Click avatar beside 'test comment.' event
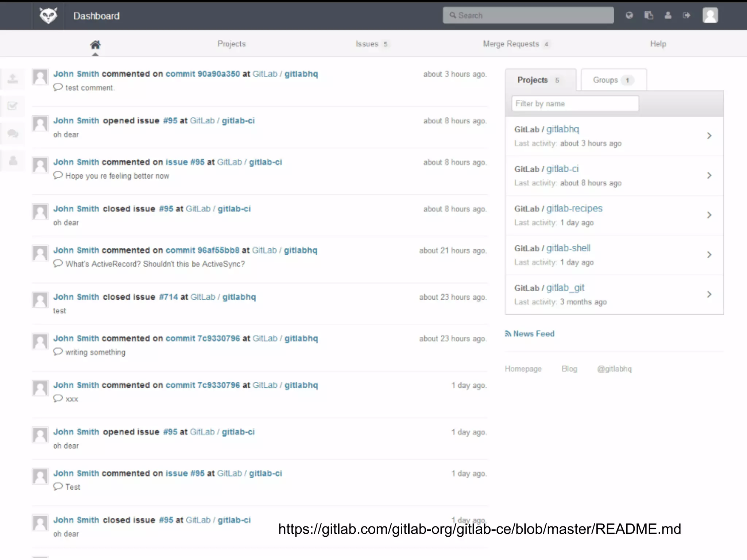Screen dimensions: 747x560 (x=40, y=77)
